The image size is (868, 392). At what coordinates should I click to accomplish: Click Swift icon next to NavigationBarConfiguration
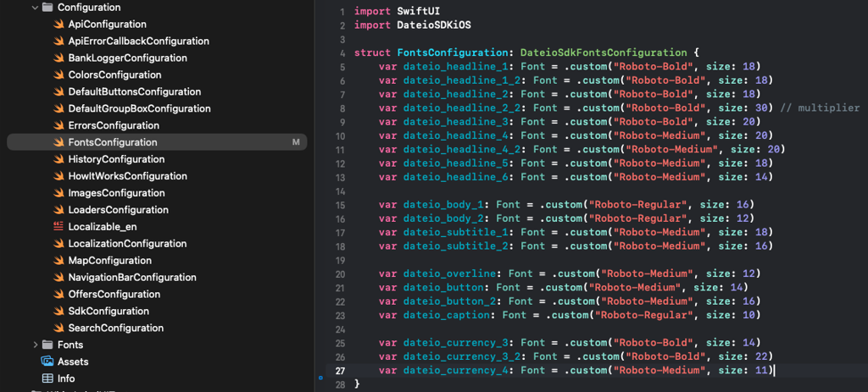[x=58, y=278]
